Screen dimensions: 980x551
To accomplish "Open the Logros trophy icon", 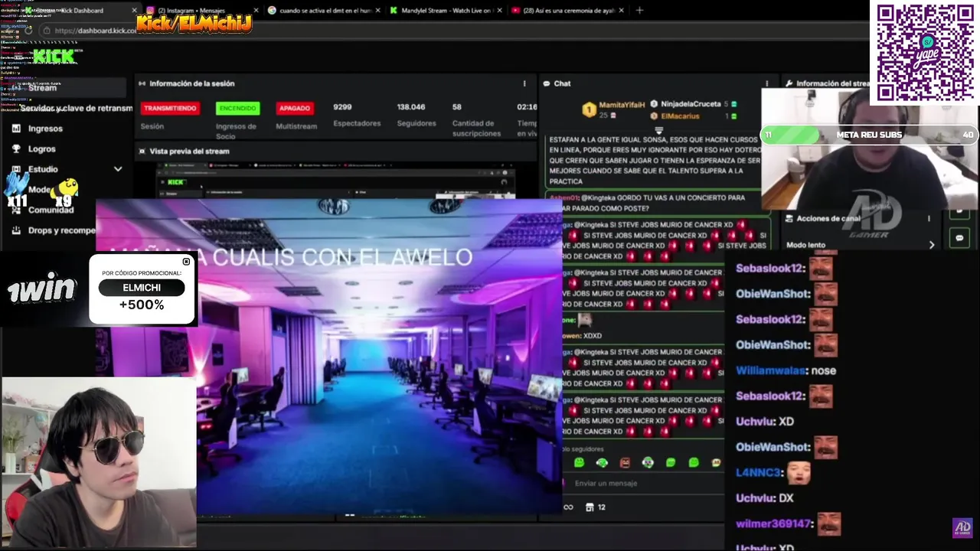I will pyautogui.click(x=16, y=148).
